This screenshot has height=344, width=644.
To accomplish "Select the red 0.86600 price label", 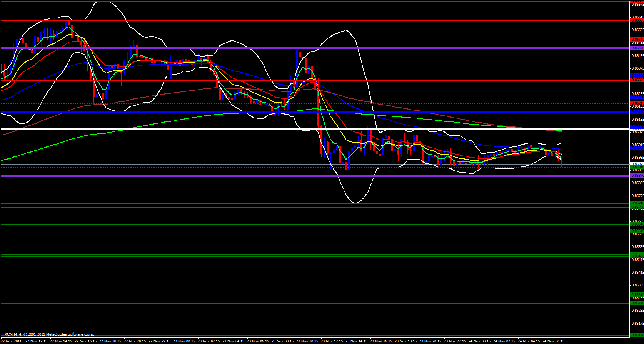I will [637, 20].
